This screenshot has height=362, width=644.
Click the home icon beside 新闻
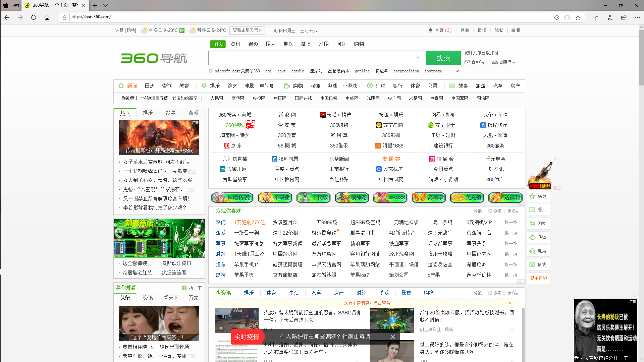(x=121, y=85)
